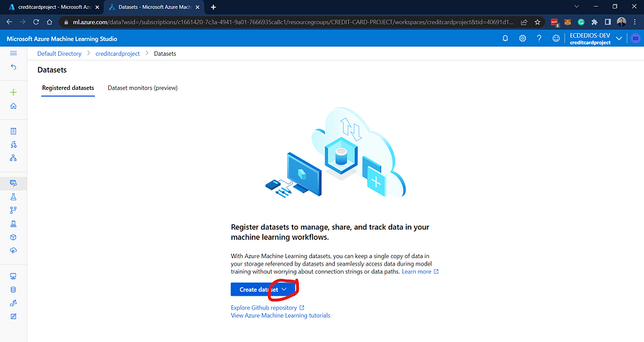The image size is (644, 342).
Task: Open the Notebooks sidebar icon
Action: [x=13, y=132]
